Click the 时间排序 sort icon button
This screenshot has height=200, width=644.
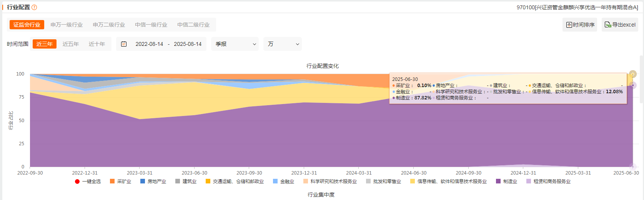click(580, 25)
